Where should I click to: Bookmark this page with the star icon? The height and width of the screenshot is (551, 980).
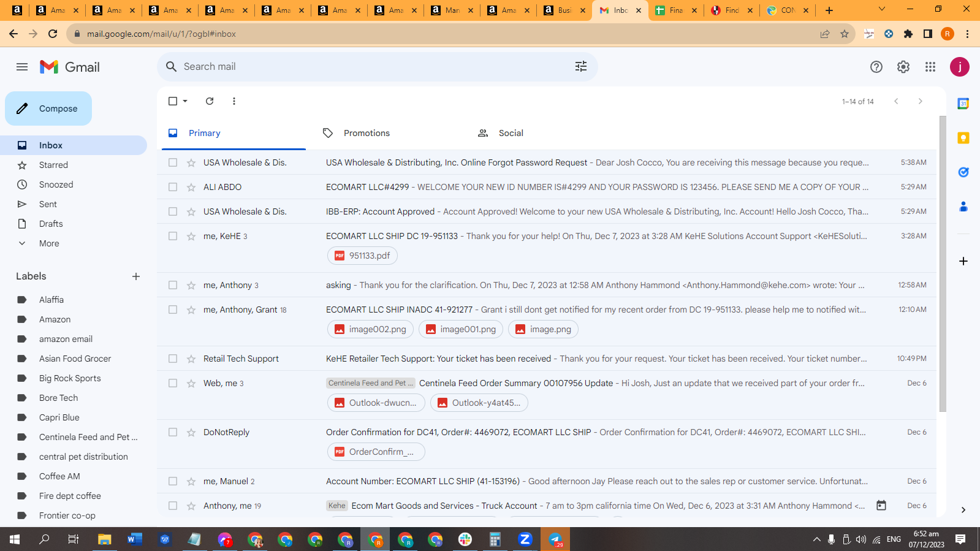point(845,34)
